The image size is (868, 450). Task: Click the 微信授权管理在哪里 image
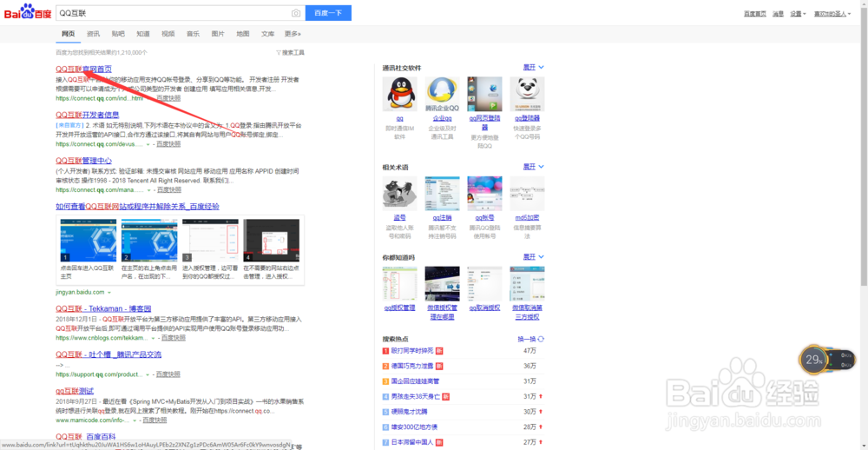[x=443, y=284]
